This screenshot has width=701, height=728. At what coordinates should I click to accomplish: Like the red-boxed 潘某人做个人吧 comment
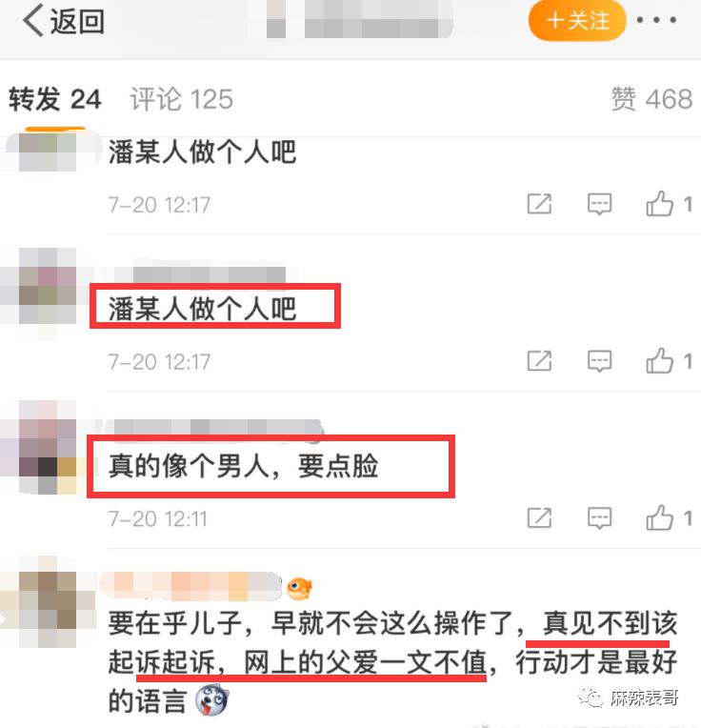click(x=669, y=360)
